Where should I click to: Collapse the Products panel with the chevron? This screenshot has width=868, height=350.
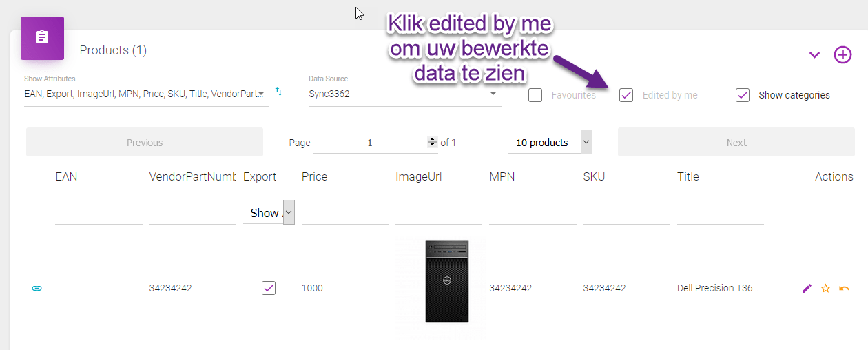[x=814, y=55]
